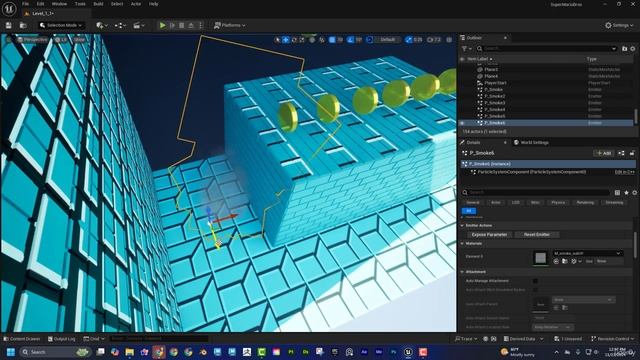Open the Add content quick-add dropdown

pyautogui.click(x=101, y=25)
